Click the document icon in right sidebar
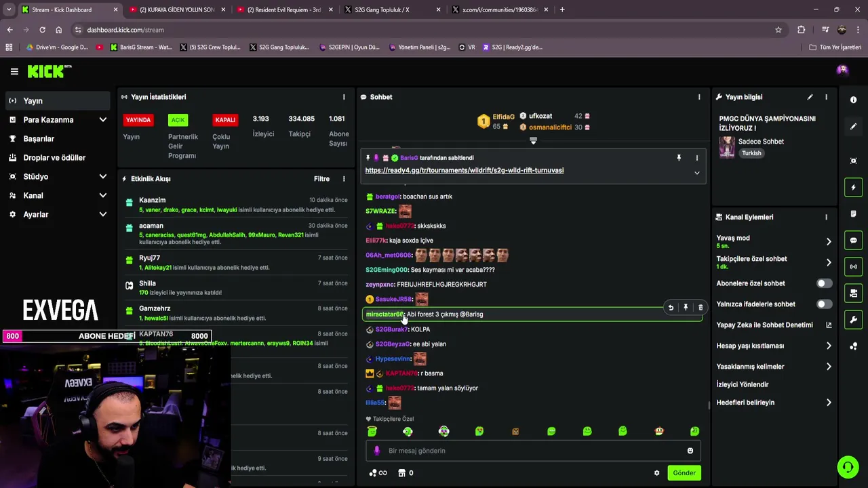This screenshot has width=868, height=488. (x=853, y=213)
